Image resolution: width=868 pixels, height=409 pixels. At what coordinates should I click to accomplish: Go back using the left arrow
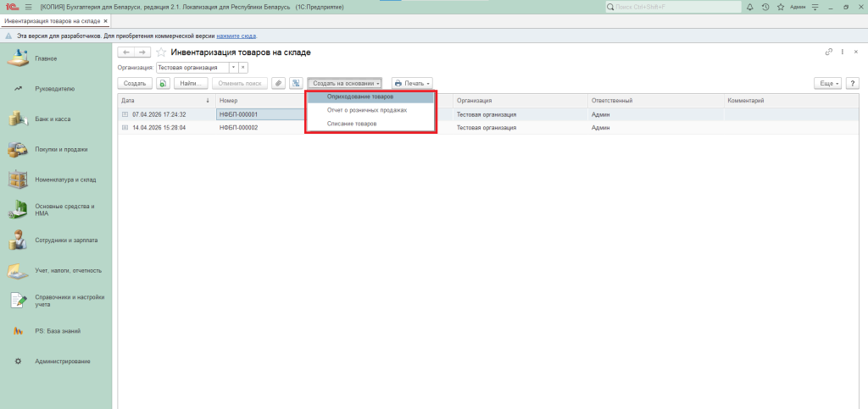128,53
